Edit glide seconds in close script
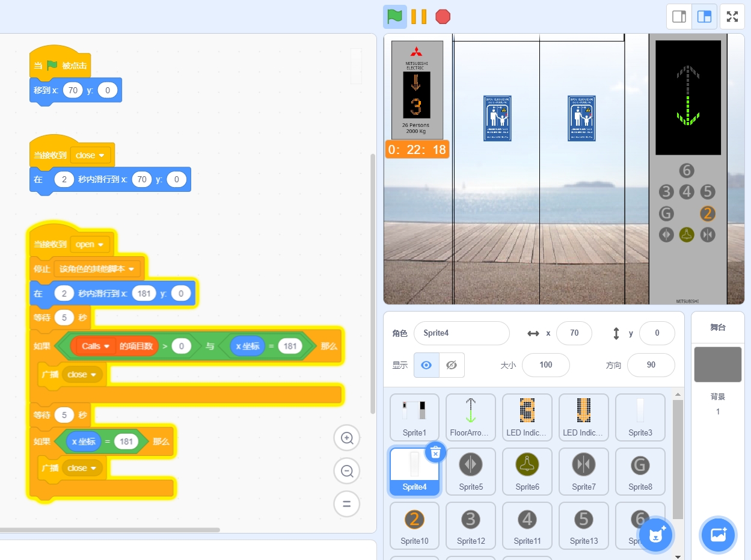This screenshot has height=560, width=751. (64, 179)
